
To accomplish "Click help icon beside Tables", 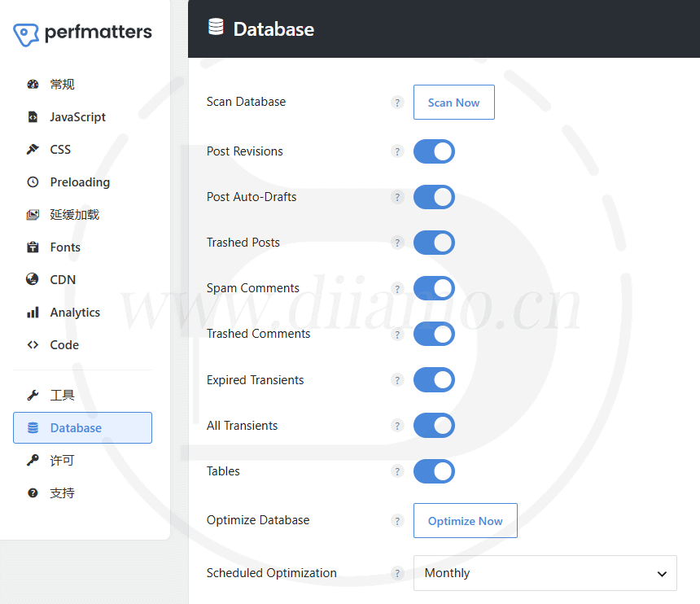I will (x=397, y=471).
